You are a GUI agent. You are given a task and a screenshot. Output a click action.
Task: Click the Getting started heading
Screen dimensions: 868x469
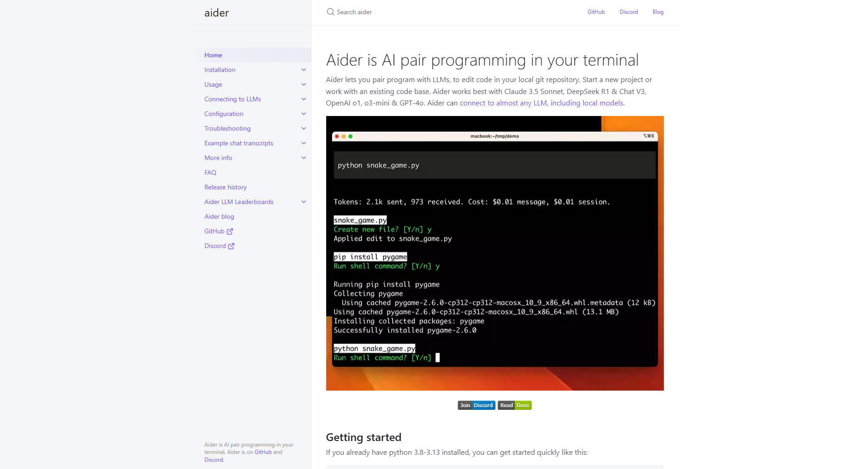point(363,437)
